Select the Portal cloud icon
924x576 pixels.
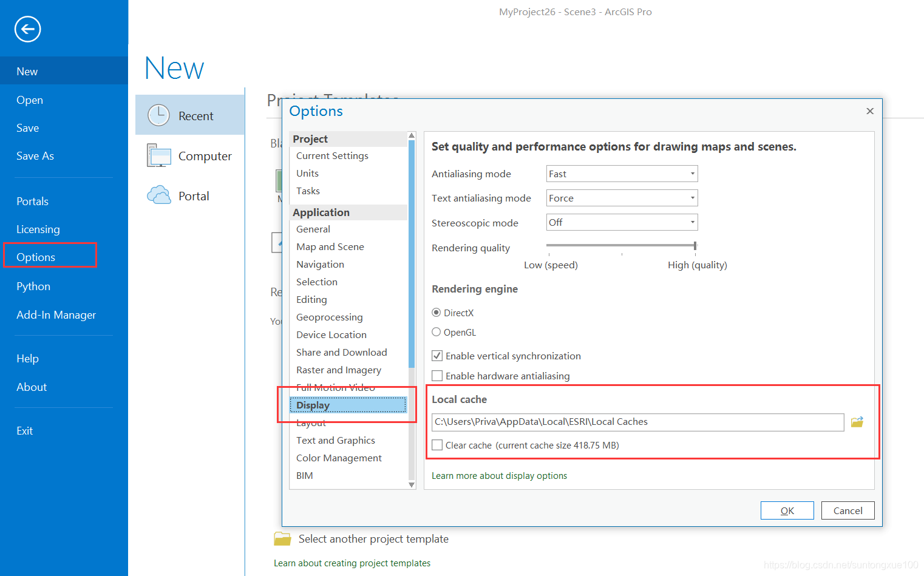pyautogui.click(x=159, y=195)
